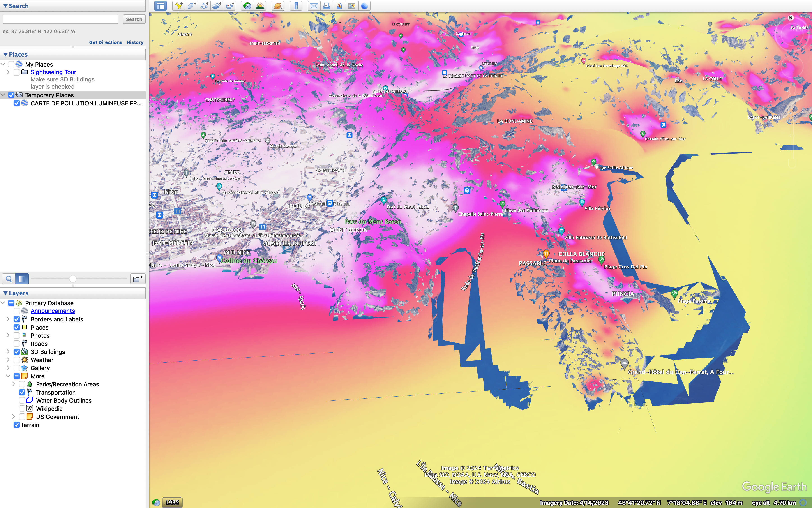Expand the Weather layer group
The image size is (812, 508).
click(8, 360)
